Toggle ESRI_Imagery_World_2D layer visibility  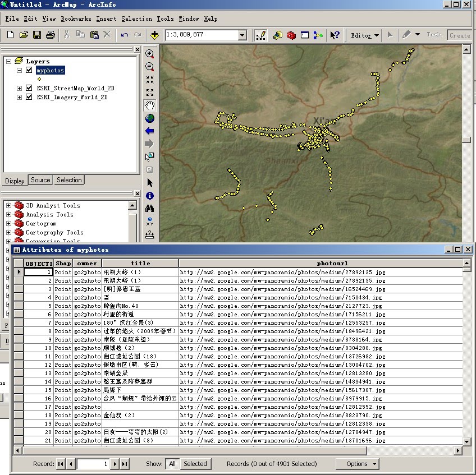coord(29,97)
